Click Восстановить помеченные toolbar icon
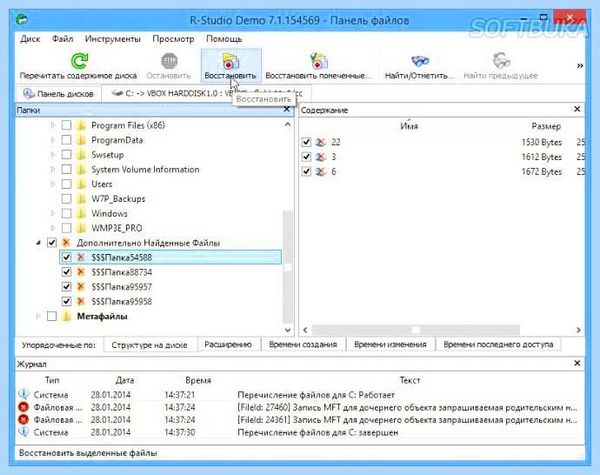Image resolution: width=600 pixels, height=475 pixels. [x=318, y=61]
